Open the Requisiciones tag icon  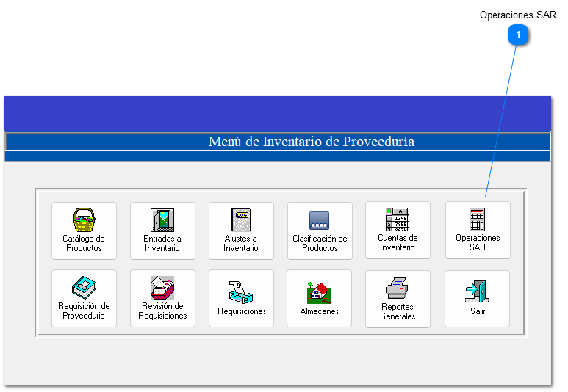[241, 291]
